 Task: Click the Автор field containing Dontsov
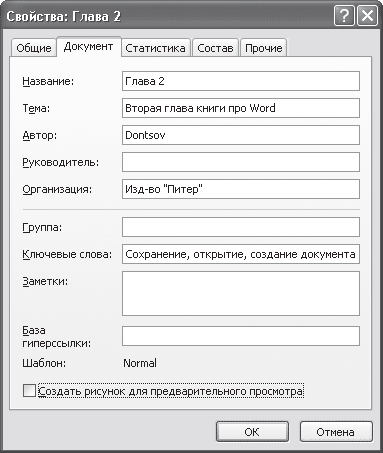tap(241, 135)
